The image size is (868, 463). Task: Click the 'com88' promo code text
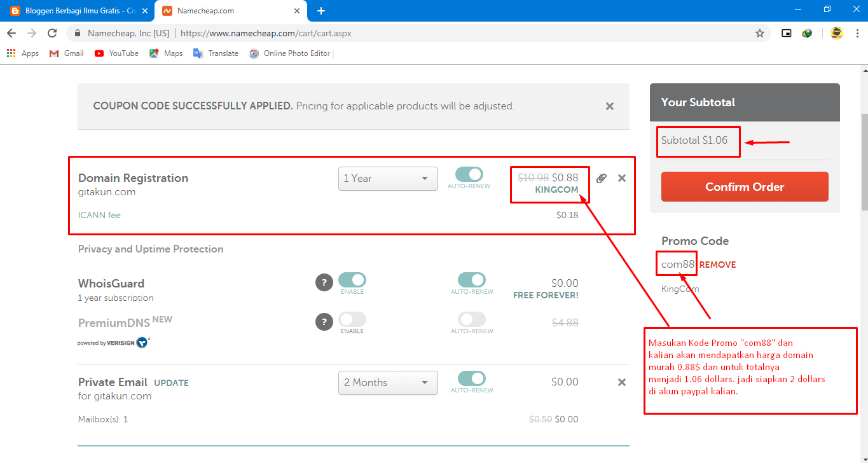(678, 264)
